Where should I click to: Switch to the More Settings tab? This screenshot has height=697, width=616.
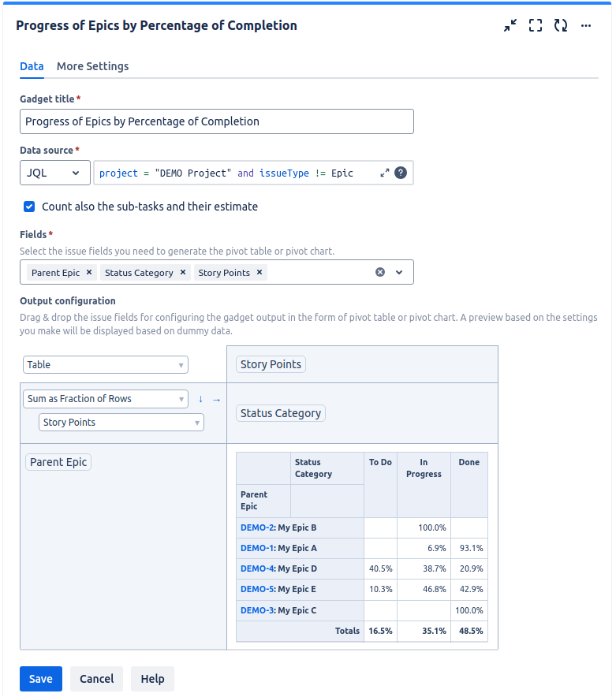[92, 66]
